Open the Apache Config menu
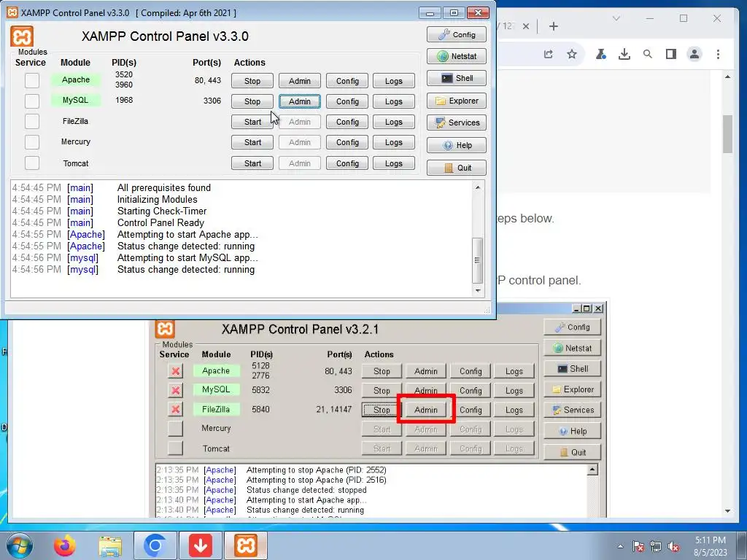Image resolution: width=747 pixels, height=560 pixels. click(x=347, y=81)
